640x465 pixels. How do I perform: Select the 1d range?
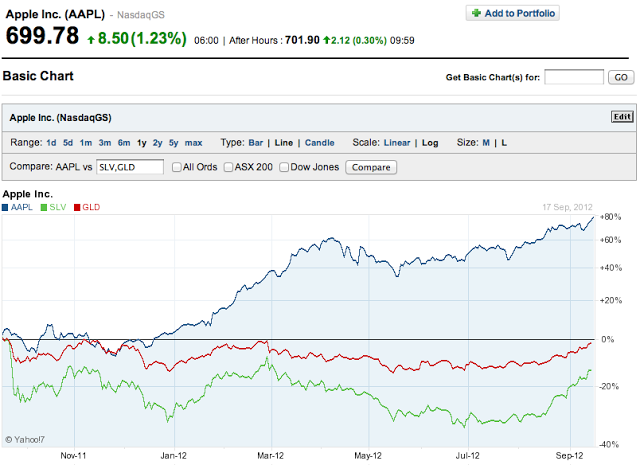pyautogui.click(x=51, y=143)
